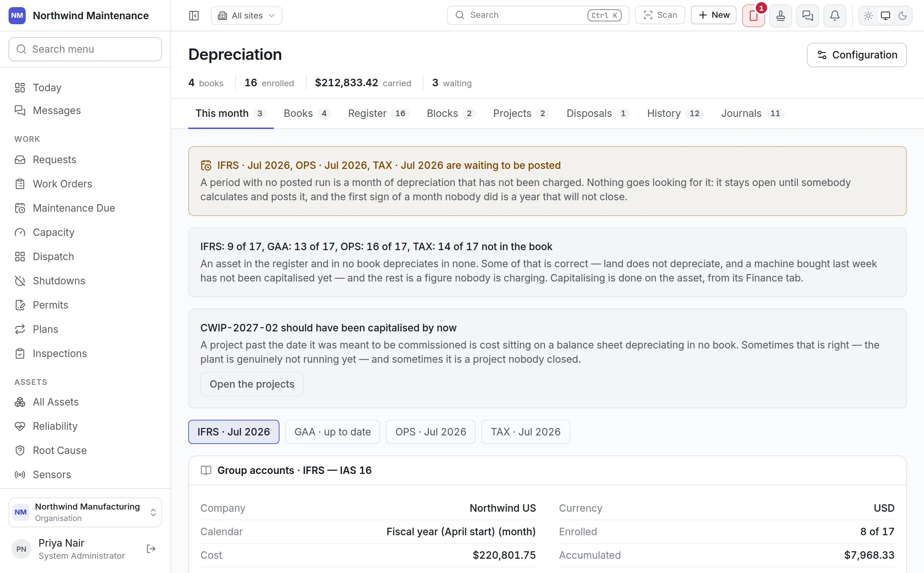
Task: Click the Scan button
Action: click(x=660, y=15)
